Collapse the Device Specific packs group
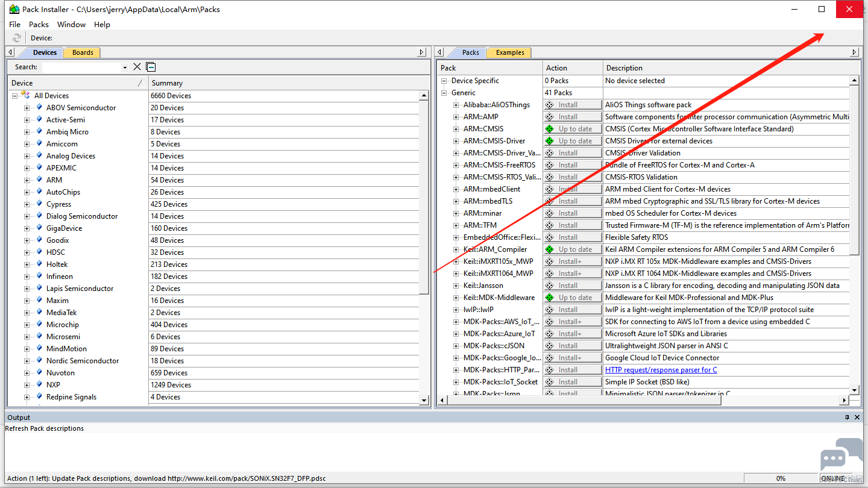 click(444, 81)
